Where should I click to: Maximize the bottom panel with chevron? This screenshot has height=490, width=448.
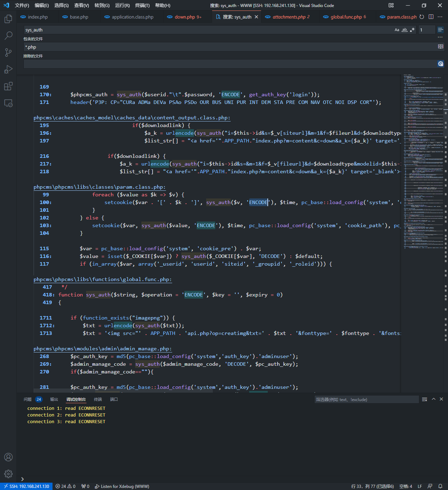(x=434, y=399)
